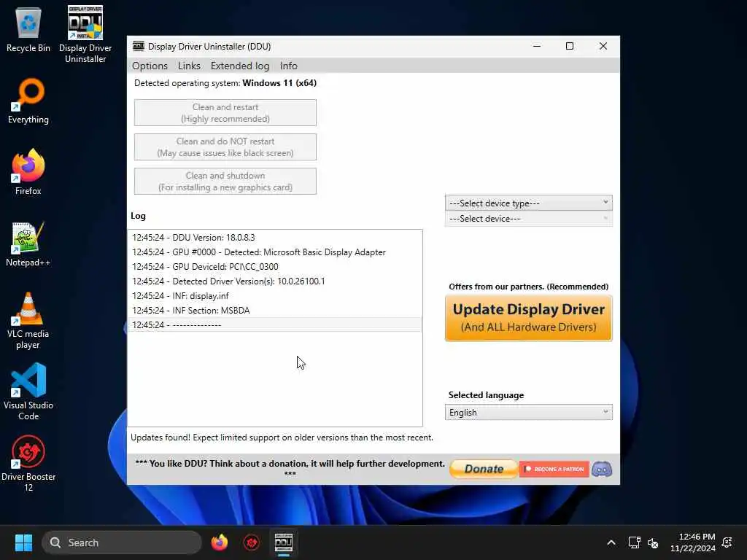
Task: Select the Microsoft Basic Display Adapter log line
Action: (275, 252)
